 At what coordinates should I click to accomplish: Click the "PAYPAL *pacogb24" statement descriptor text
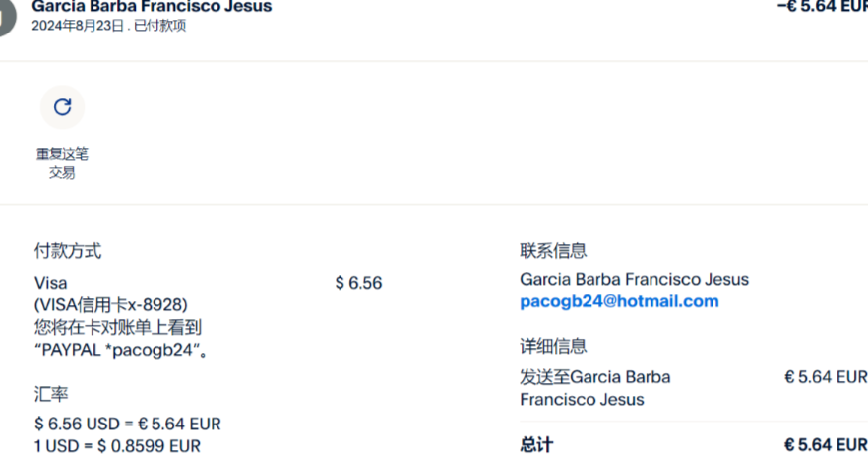[122, 349]
